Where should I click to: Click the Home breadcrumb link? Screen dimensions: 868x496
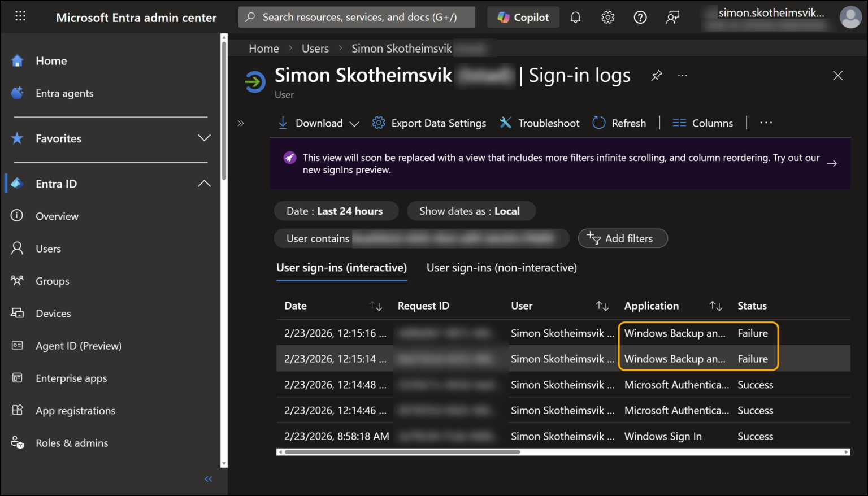click(264, 49)
